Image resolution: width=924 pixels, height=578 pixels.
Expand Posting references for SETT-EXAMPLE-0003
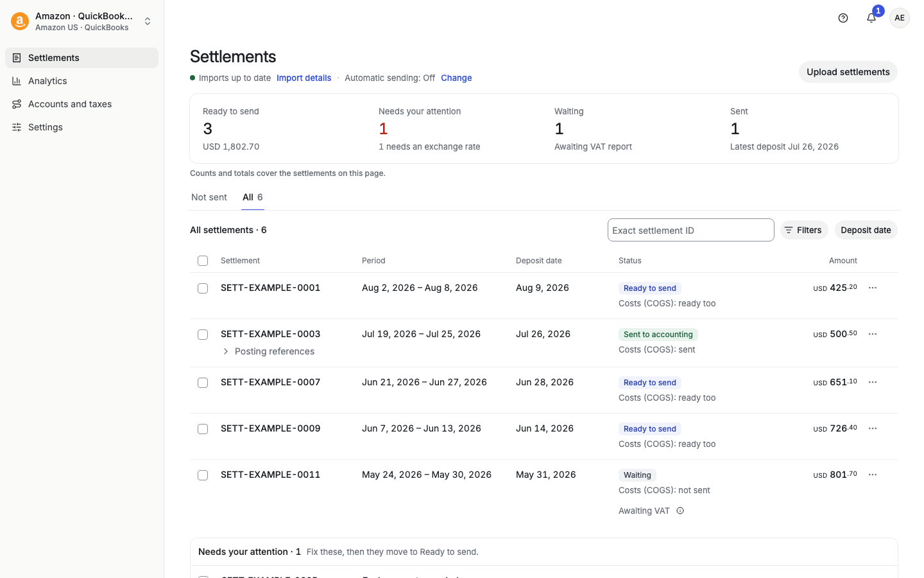268,351
